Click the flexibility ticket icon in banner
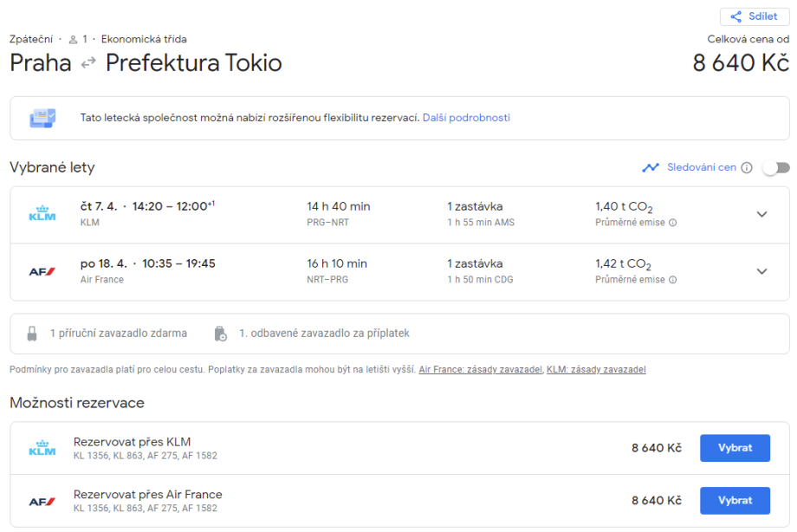The image size is (797, 532). tap(42, 118)
